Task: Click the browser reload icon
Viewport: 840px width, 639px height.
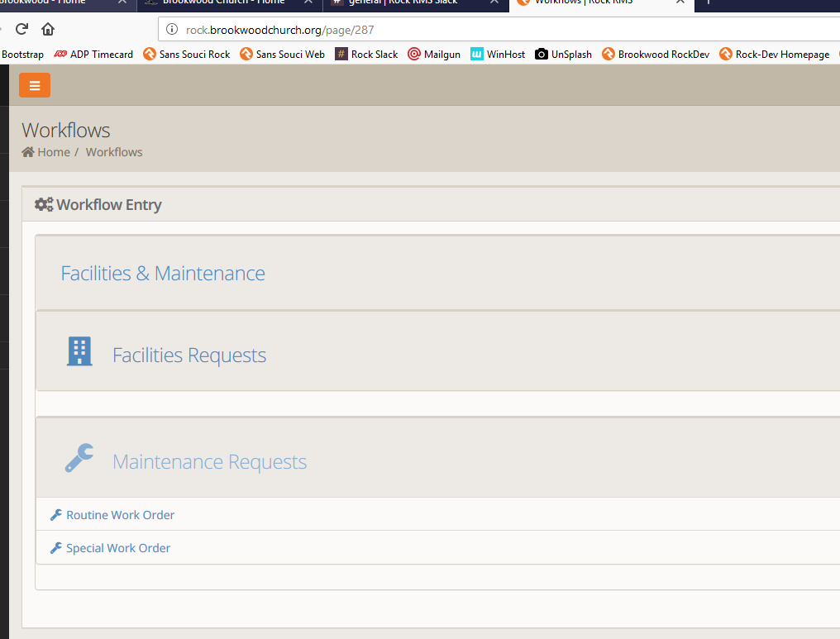Action: [x=22, y=29]
